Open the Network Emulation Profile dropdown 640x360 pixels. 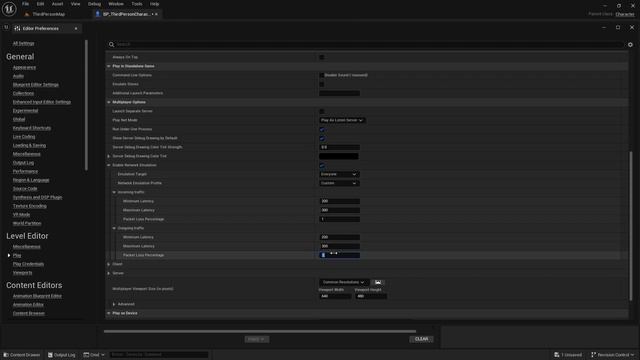pos(339,183)
